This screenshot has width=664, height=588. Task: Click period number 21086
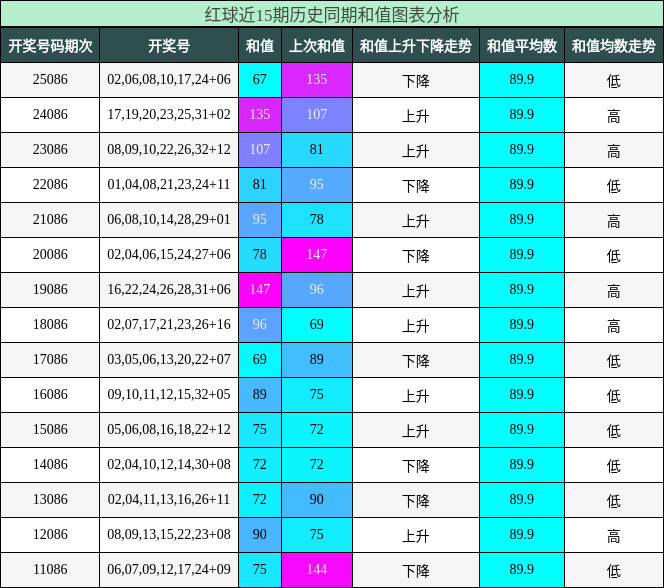coord(50,219)
